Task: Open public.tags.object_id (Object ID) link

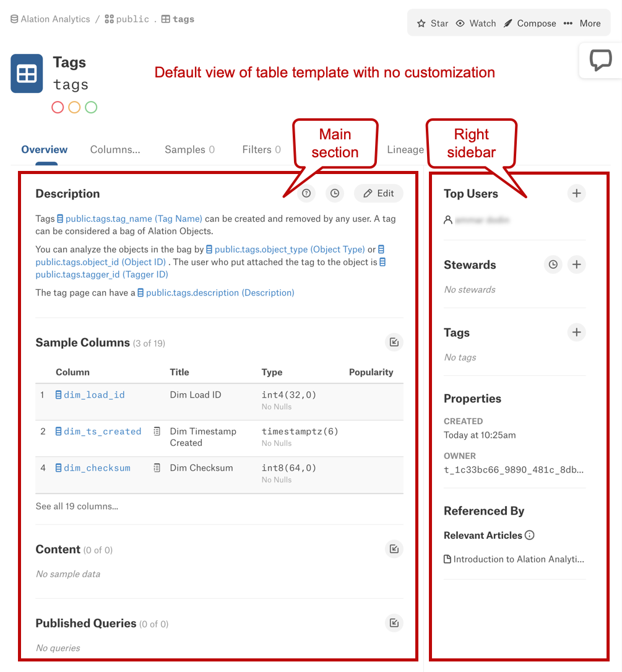Action: [101, 262]
